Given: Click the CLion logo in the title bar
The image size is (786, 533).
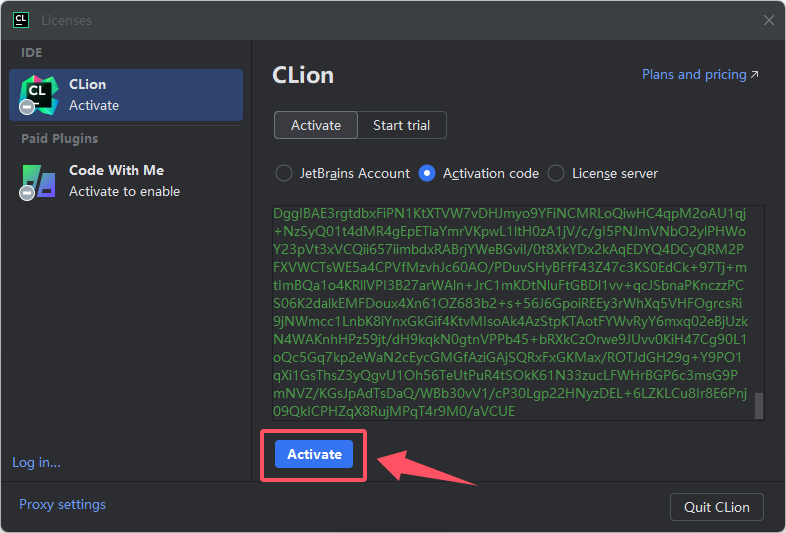Looking at the screenshot, I should point(21,20).
